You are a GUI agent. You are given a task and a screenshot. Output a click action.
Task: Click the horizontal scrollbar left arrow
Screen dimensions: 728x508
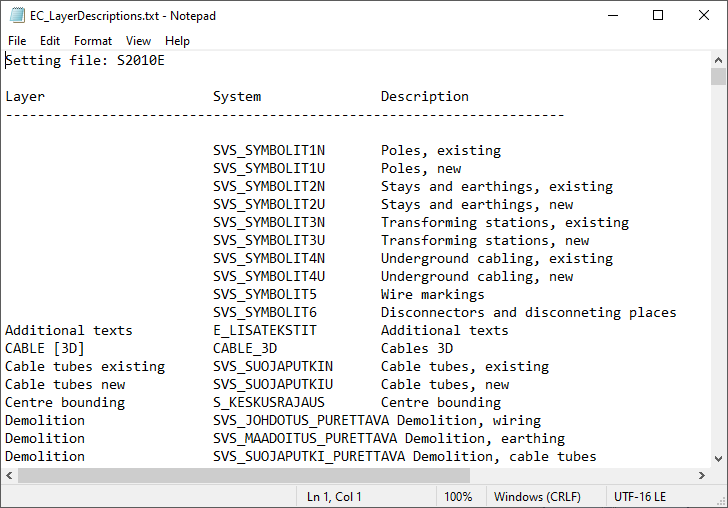[x=9, y=475]
